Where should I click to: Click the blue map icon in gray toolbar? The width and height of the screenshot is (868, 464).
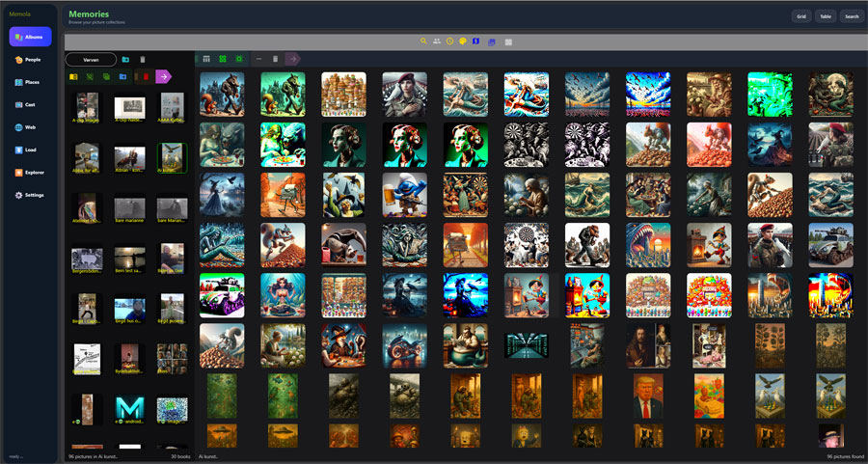pos(476,41)
